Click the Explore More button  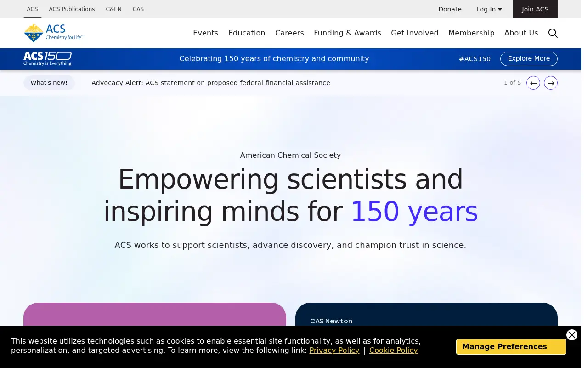529,59
